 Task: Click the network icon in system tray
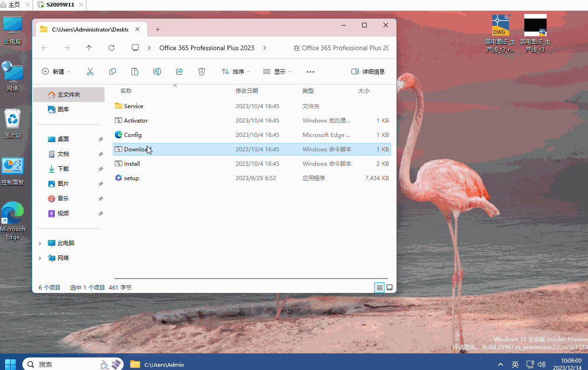(x=530, y=364)
